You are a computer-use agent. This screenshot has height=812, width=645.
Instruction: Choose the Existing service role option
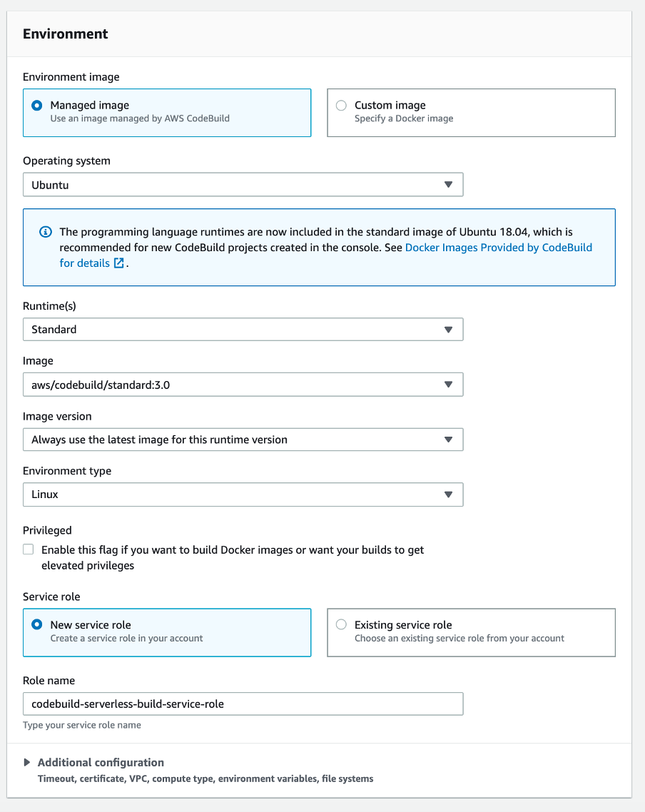[x=342, y=625]
